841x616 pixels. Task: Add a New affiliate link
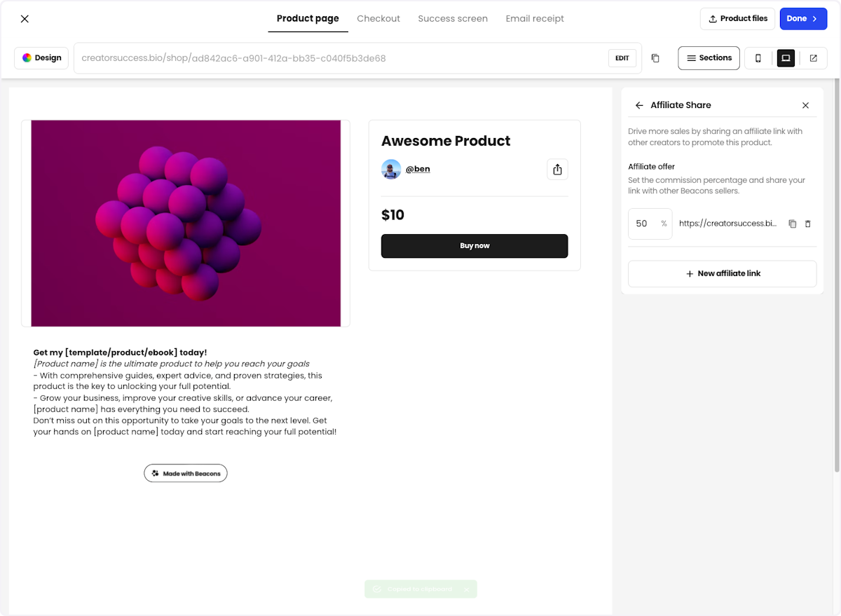tap(722, 273)
